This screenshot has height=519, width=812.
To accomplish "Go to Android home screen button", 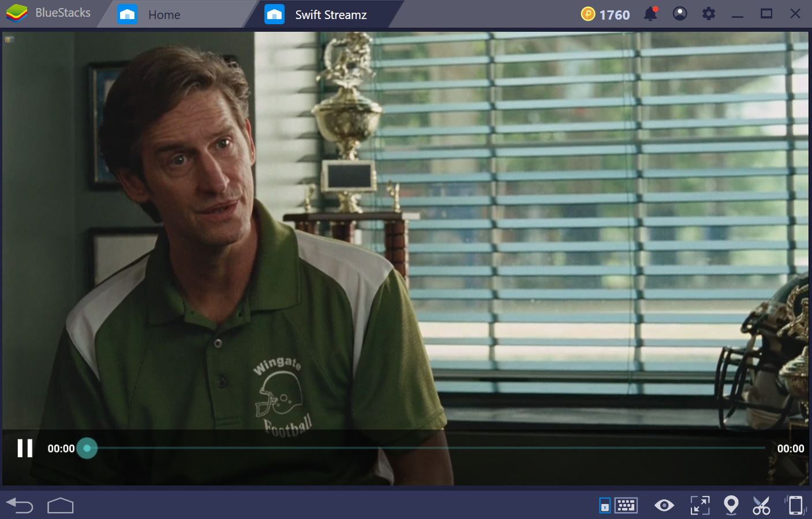I will point(61,506).
